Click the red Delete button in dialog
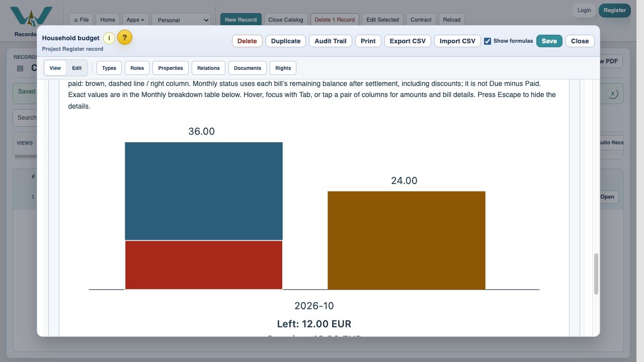This screenshot has height=362, width=644. 247,41
